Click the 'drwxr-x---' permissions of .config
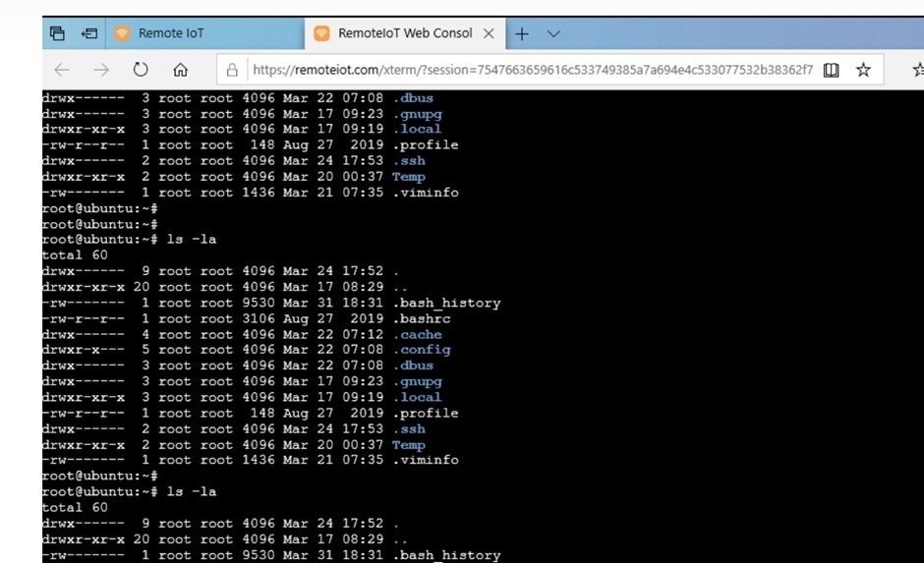Viewport: 924px width, 563px height. coord(84,350)
